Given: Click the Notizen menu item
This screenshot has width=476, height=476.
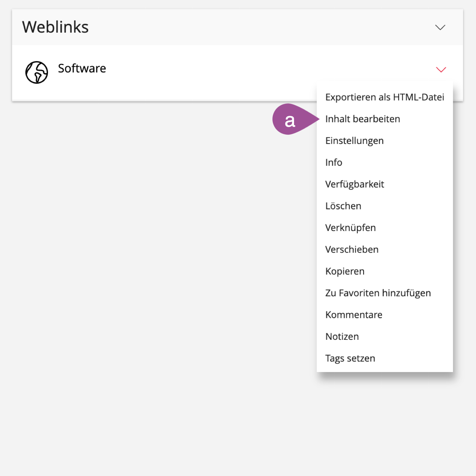Looking at the screenshot, I should [x=342, y=336].
